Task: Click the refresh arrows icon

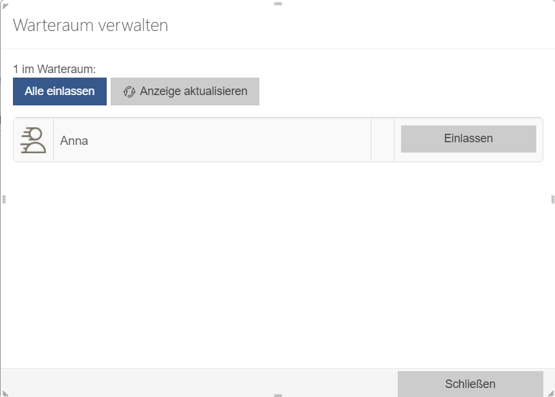Action: point(129,92)
